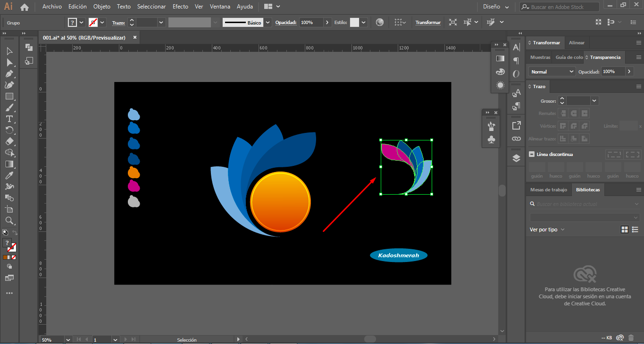Pick the orange paint-blob swatch on artboard
Viewport: 644px width, 344px height.
[134, 172]
